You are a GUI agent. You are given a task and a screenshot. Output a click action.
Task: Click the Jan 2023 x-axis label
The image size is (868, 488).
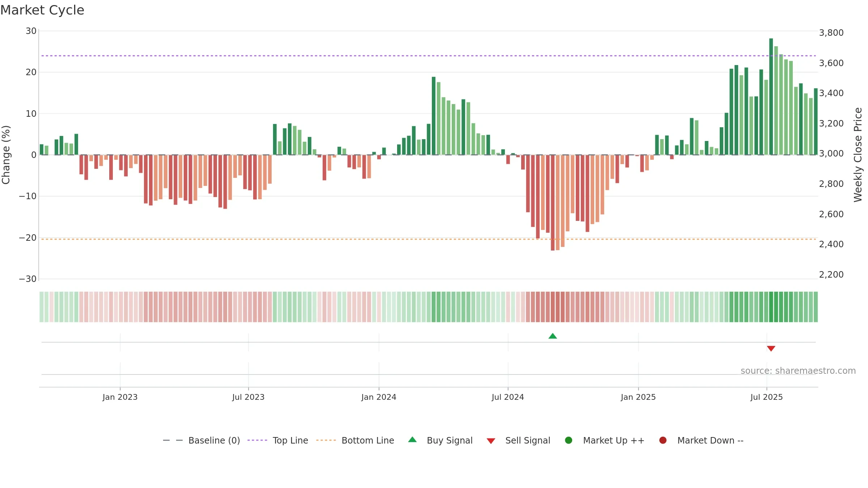click(x=120, y=397)
